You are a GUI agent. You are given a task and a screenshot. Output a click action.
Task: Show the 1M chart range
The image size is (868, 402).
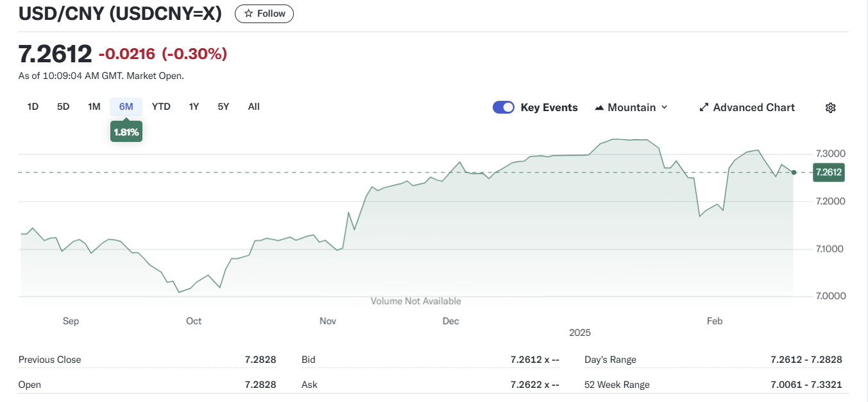click(x=94, y=107)
